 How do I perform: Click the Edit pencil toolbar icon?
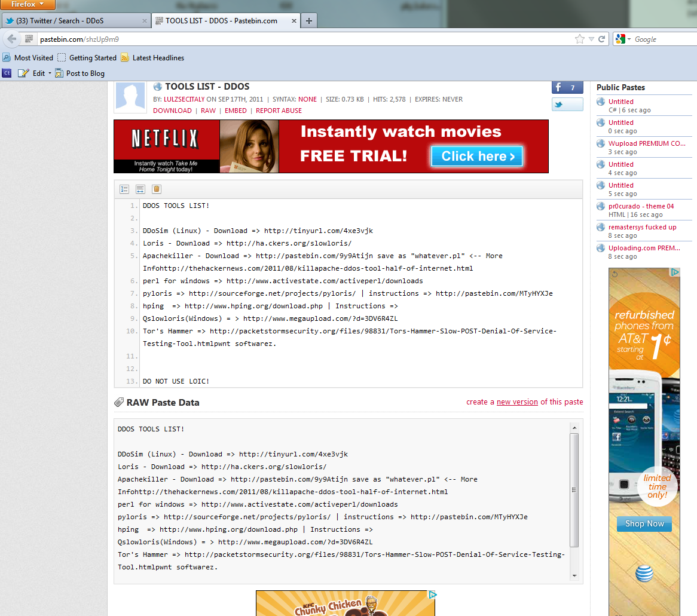point(23,73)
